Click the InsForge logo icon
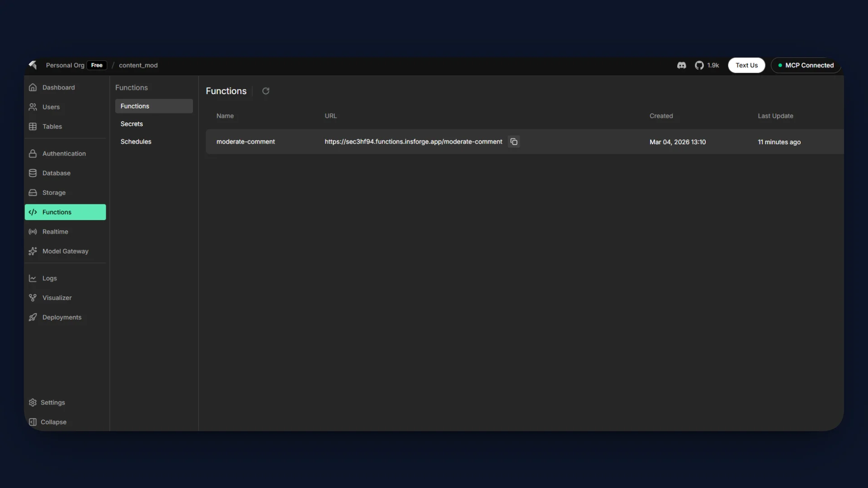The image size is (868, 488). click(33, 65)
